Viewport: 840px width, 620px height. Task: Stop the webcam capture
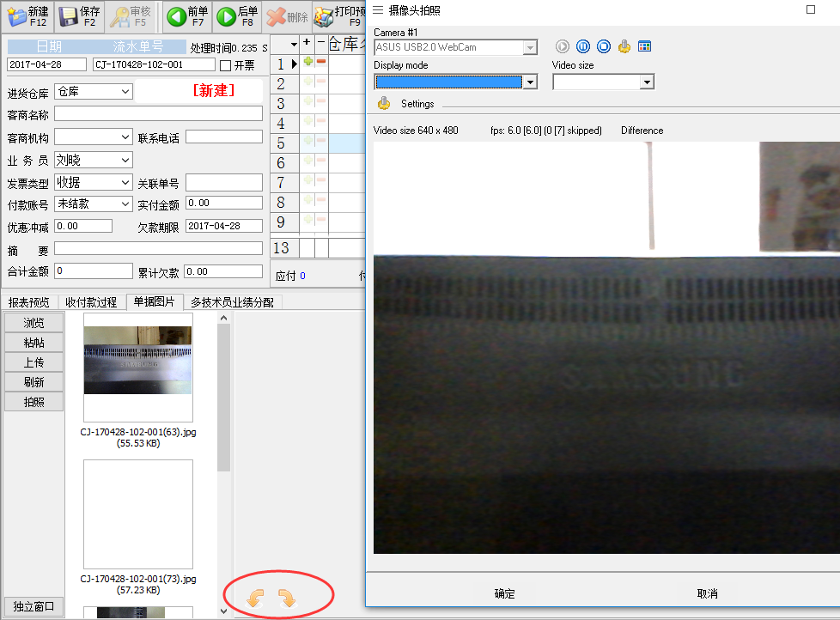(x=604, y=46)
